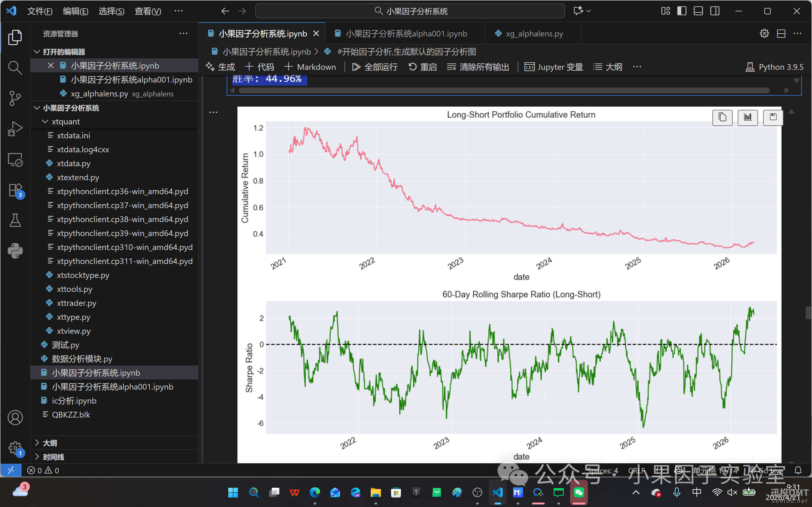Toggle the bottom panel visibility
This screenshot has width=812, height=507.
pyautogui.click(x=698, y=11)
